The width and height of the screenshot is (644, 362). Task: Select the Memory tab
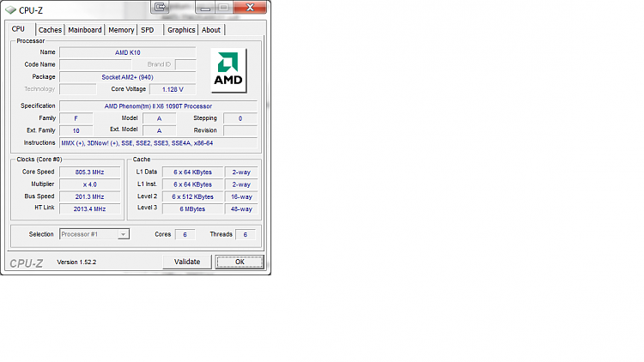[x=121, y=30]
